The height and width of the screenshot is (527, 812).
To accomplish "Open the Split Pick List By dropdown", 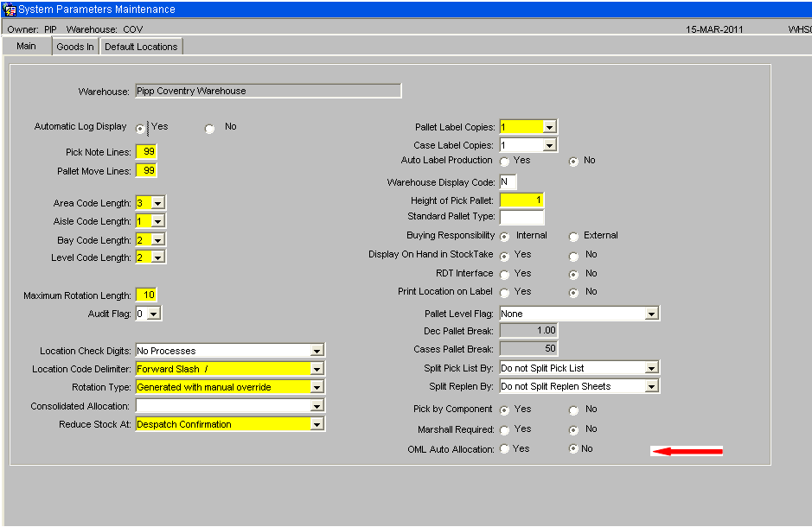I will 651,368.
